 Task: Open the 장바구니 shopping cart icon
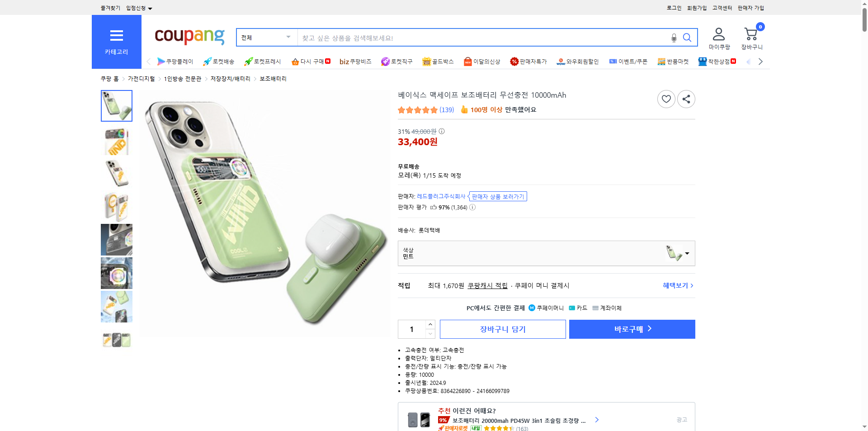750,33
